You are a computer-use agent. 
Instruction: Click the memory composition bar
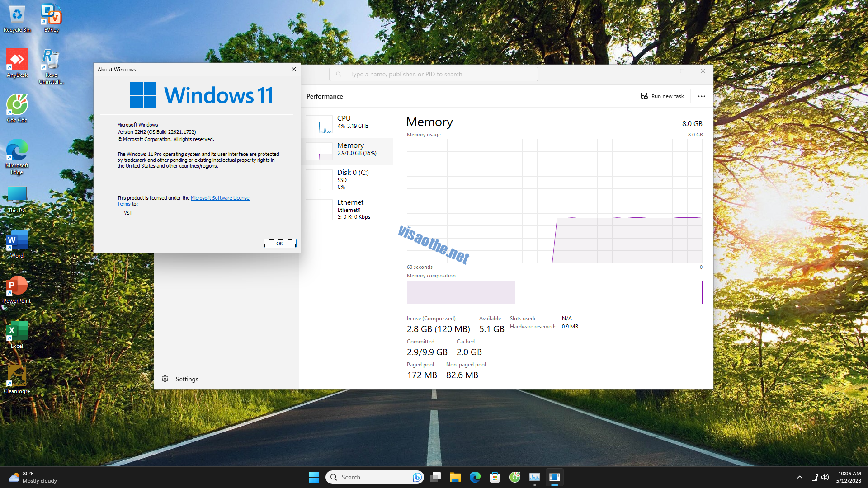coord(554,292)
